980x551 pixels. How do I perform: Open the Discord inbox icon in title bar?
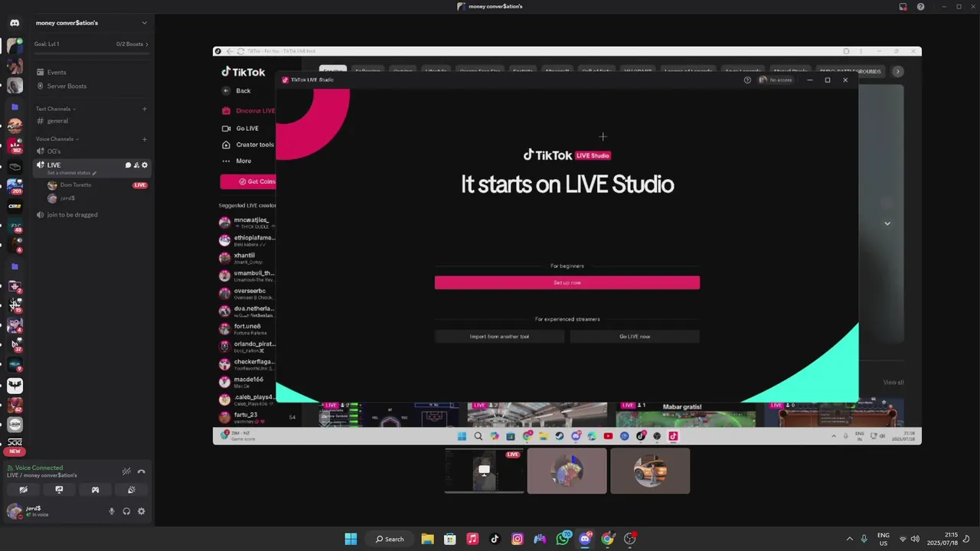point(903,7)
